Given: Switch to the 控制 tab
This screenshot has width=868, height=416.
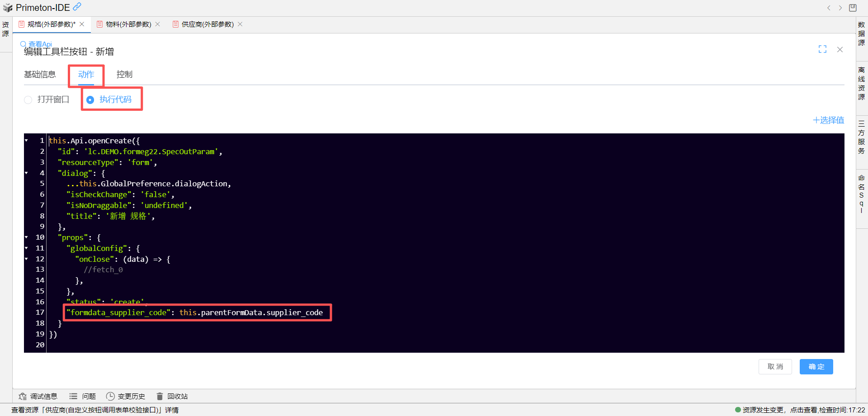Looking at the screenshot, I should pyautogui.click(x=124, y=75).
